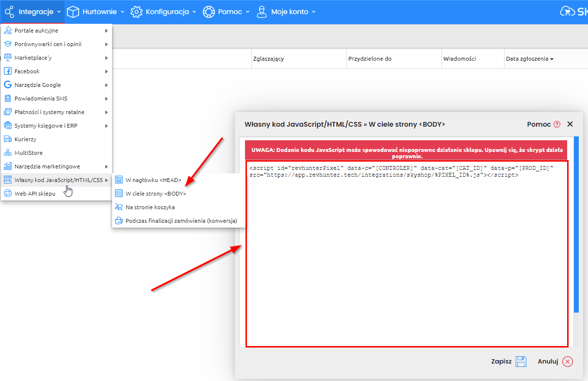Expand the Marketplace'y submenu arrow
The image size is (588, 381).
(106, 58)
